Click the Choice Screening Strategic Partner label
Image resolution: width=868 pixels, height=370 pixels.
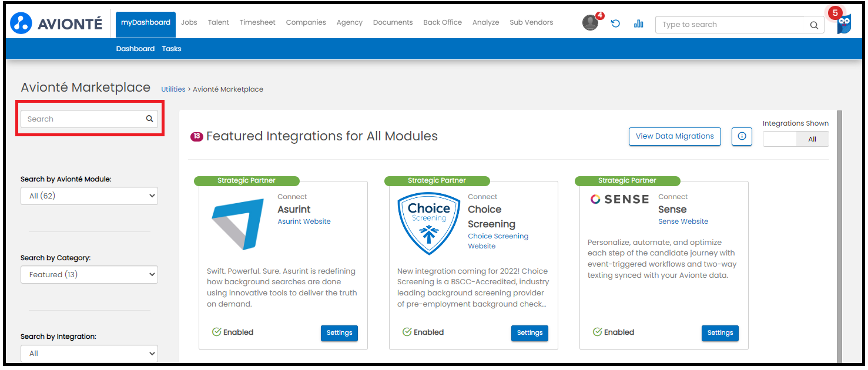[x=437, y=180]
